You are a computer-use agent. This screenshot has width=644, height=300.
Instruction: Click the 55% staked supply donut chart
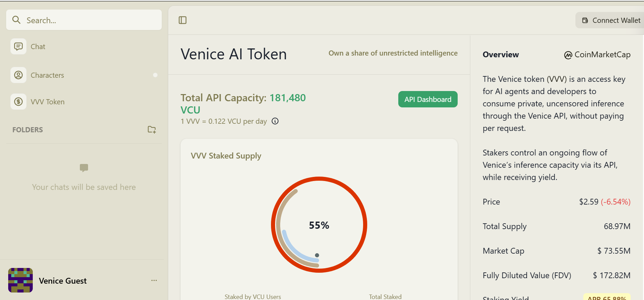tap(319, 225)
